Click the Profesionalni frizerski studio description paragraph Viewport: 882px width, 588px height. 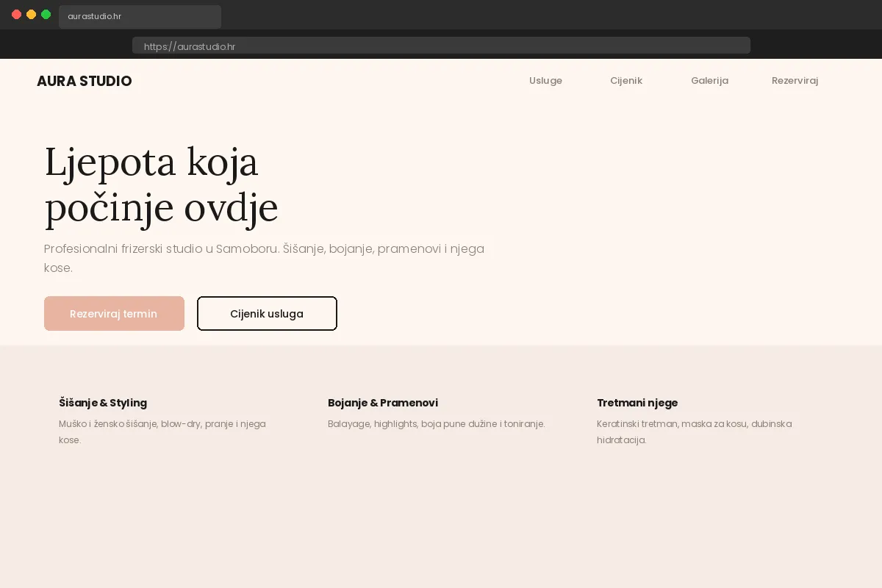click(x=264, y=257)
